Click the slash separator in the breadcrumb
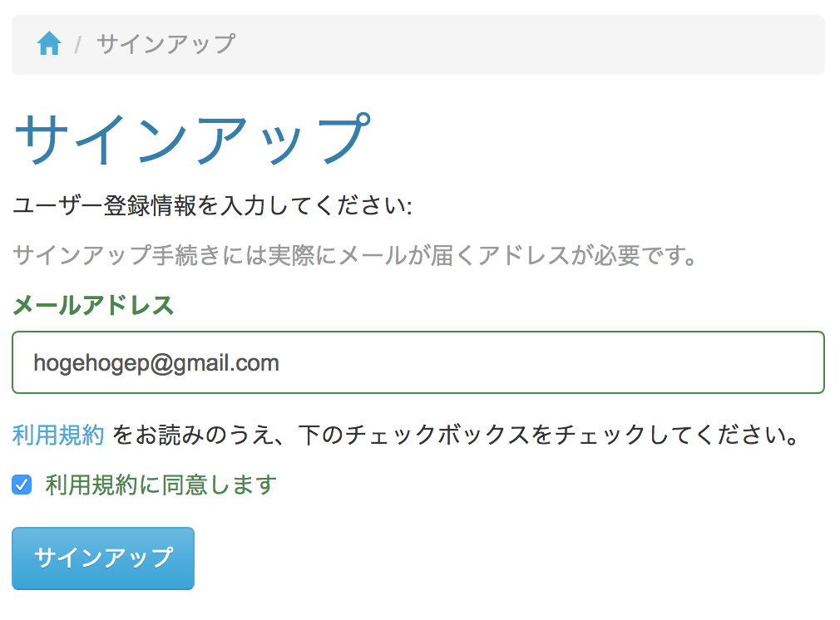Image resolution: width=840 pixels, height=620 pixels. 78,44
